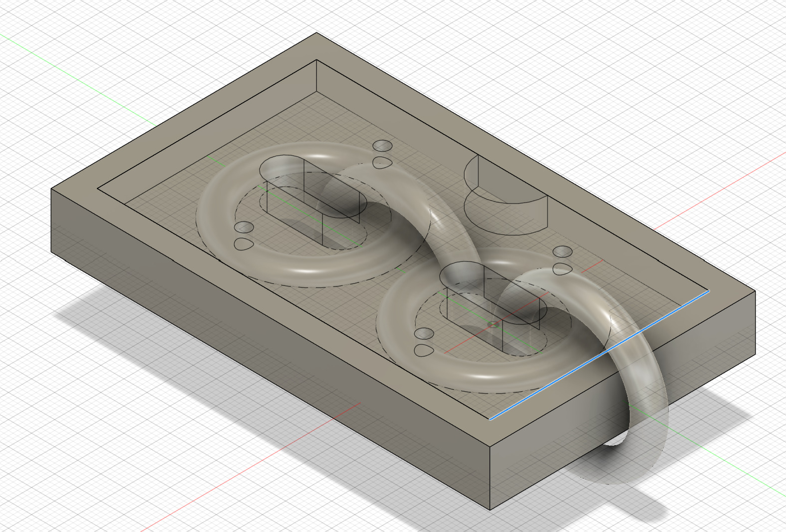Select the round hole inside the lower-right ring's left
Viewport: 786px width, 532px height.
tap(424, 333)
